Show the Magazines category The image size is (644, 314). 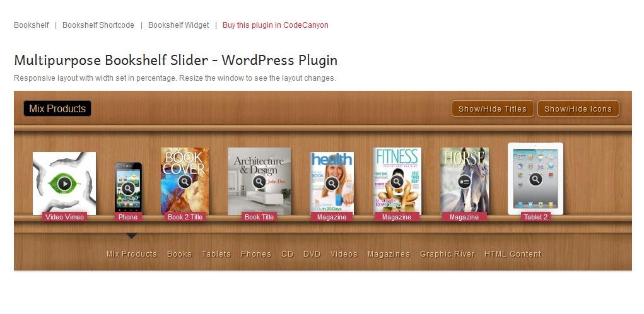click(x=389, y=254)
